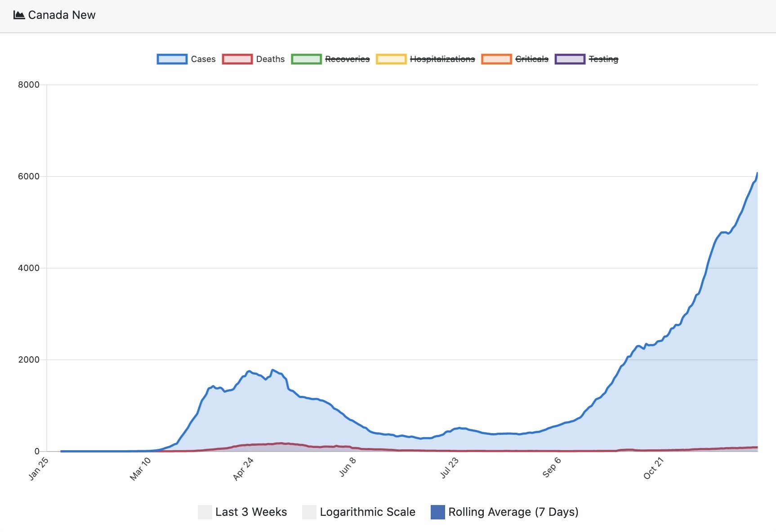Click the red Deaths legend swatch
This screenshot has width=776, height=532.
[x=237, y=59]
